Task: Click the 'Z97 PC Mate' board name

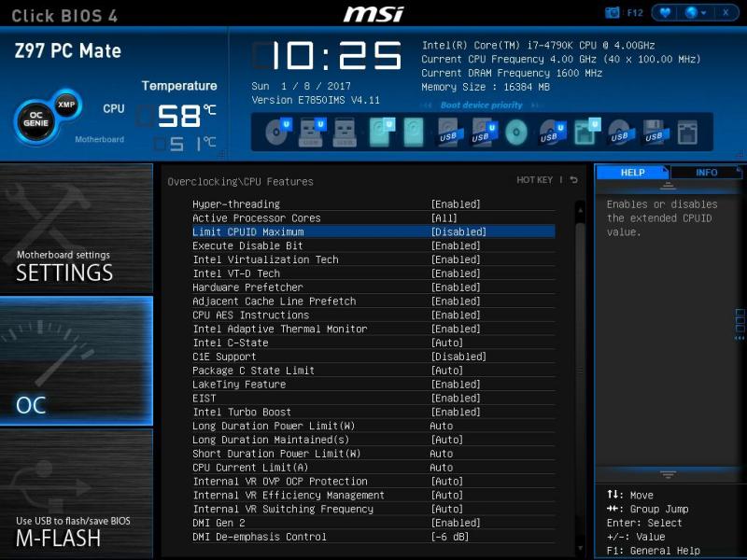Action: click(67, 51)
